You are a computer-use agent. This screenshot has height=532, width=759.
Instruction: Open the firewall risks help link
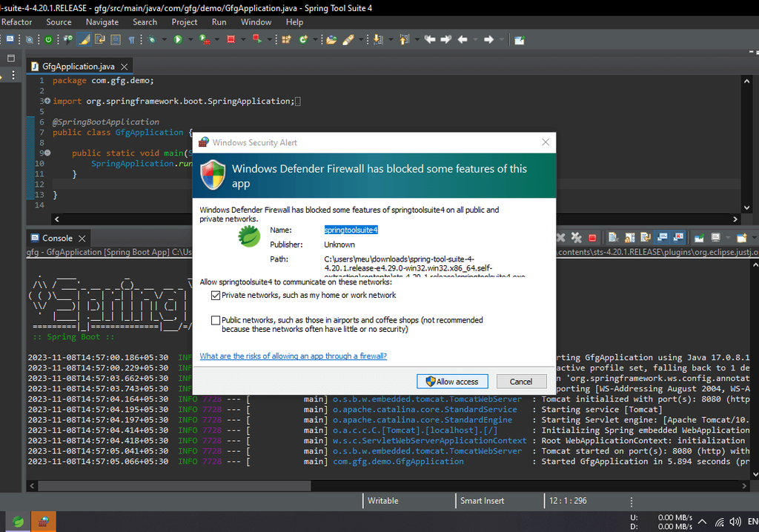tap(293, 356)
